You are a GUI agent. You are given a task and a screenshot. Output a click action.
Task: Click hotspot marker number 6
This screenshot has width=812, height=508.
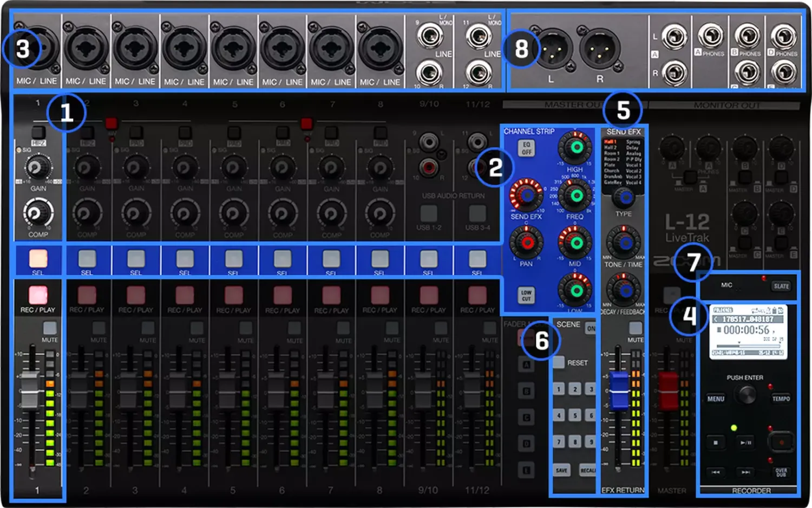pos(541,341)
